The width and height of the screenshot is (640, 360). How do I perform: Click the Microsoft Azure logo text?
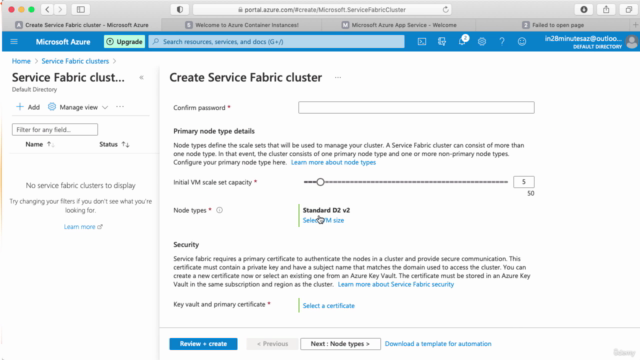click(63, 42)
